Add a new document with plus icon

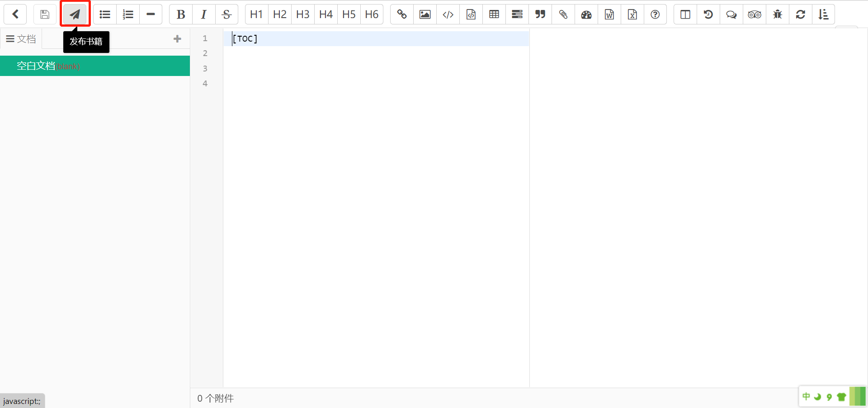tap(177, 39)
